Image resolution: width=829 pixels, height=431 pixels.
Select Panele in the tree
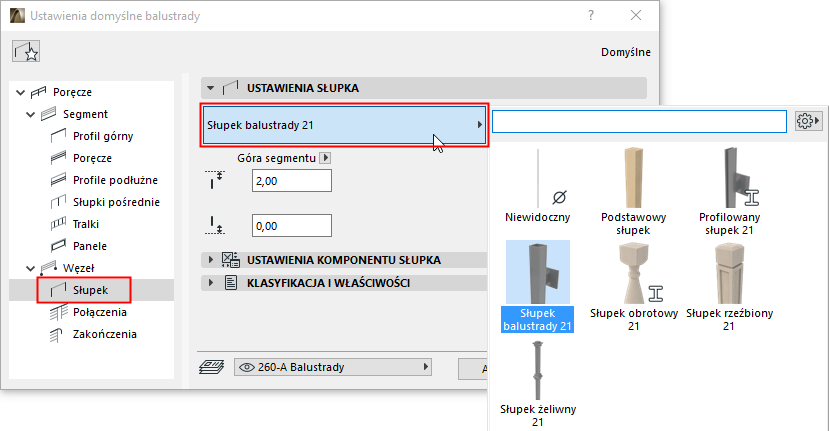[90, 246]
